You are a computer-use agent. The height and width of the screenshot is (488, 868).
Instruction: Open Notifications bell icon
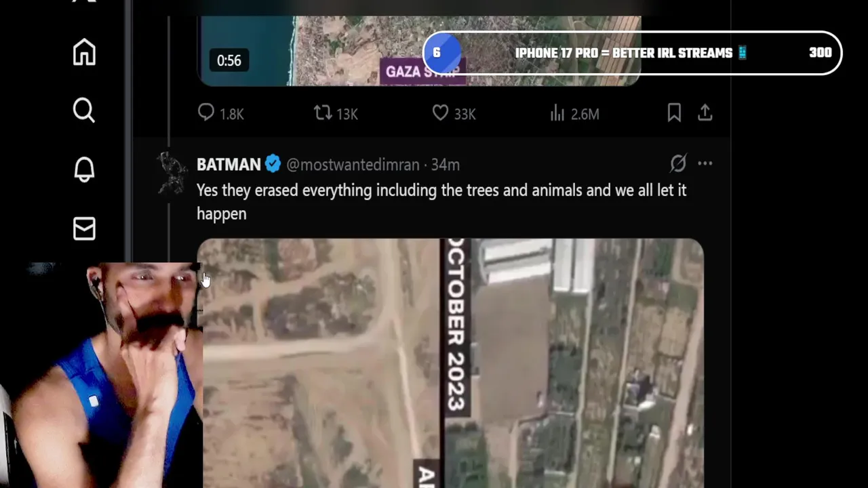pos(84,169)
